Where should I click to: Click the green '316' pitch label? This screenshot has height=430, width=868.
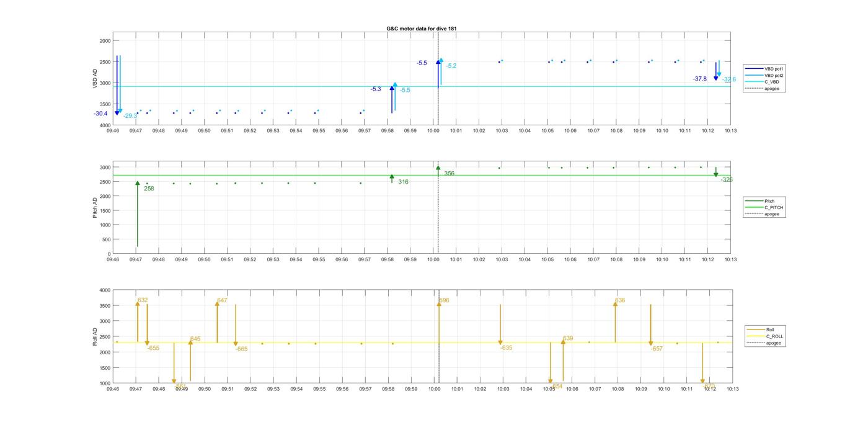[403, 182]
